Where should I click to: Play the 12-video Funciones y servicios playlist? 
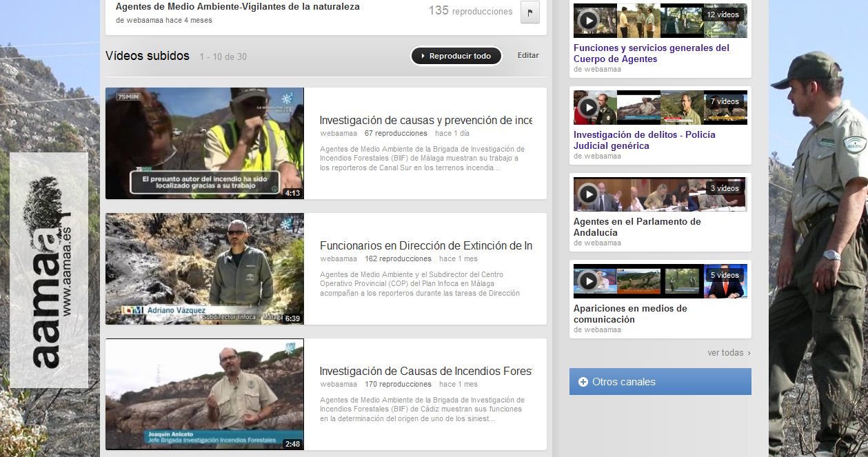tap(588, 21)
